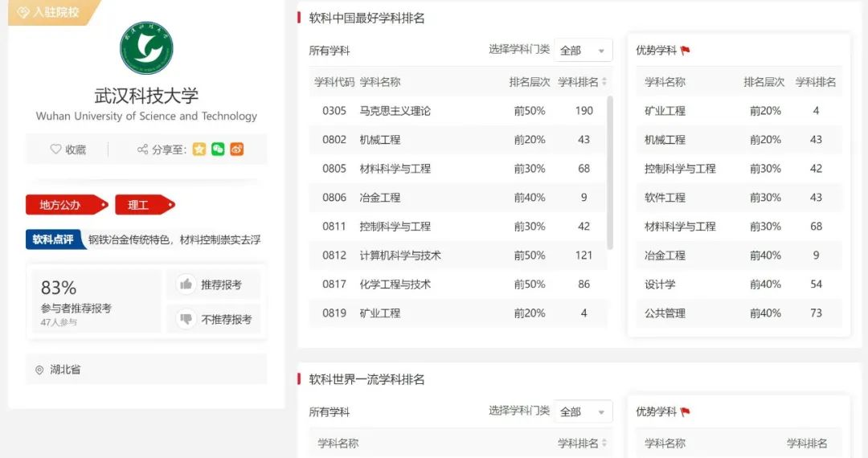Screen dimensions: 868x458
Task: Click 矿业工程 in 优势学科 list
Action: point(665,111)
